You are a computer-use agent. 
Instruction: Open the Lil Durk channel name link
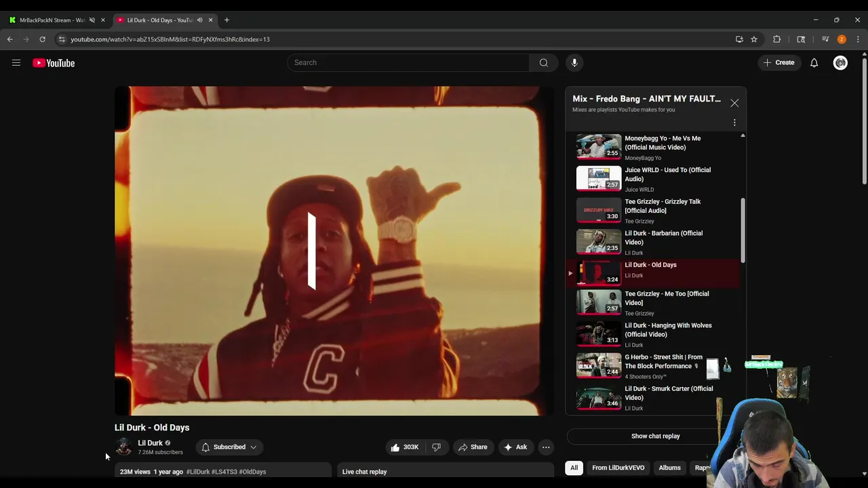[150, 443]
